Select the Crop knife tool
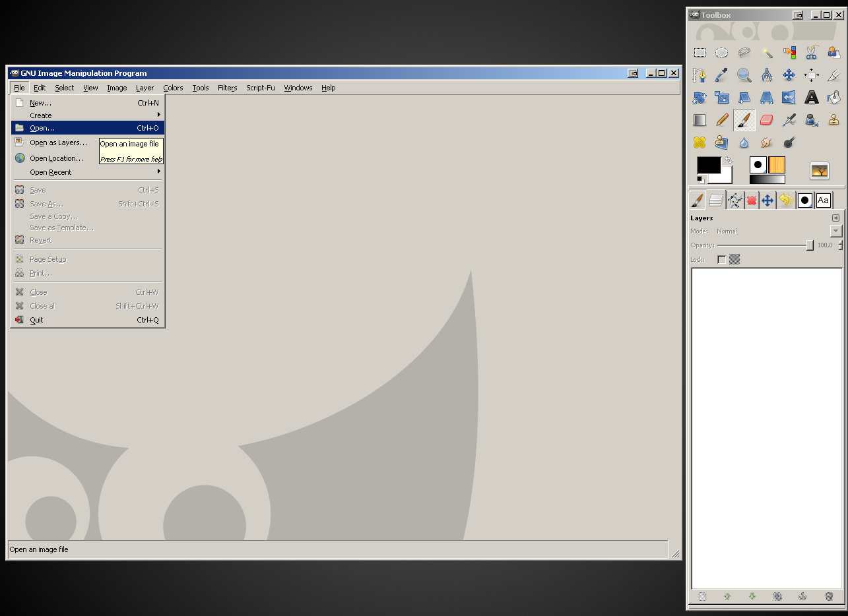 [x=833, y=76]
